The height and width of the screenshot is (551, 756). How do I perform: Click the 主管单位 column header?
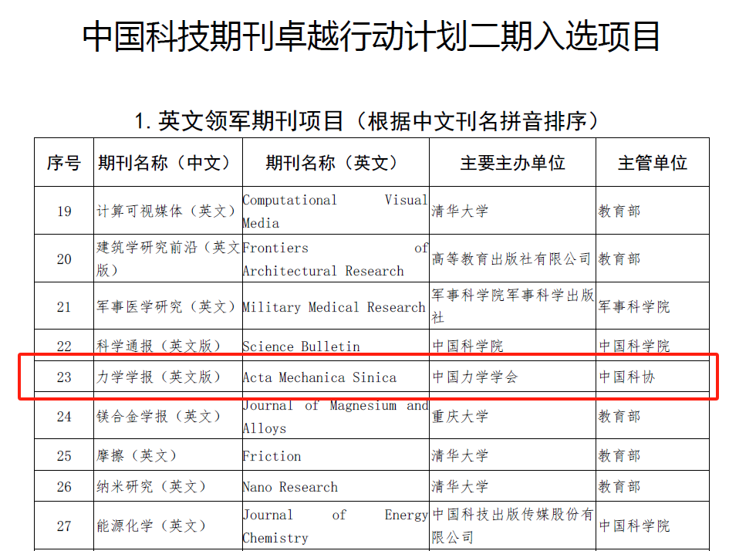coord(652,163)
